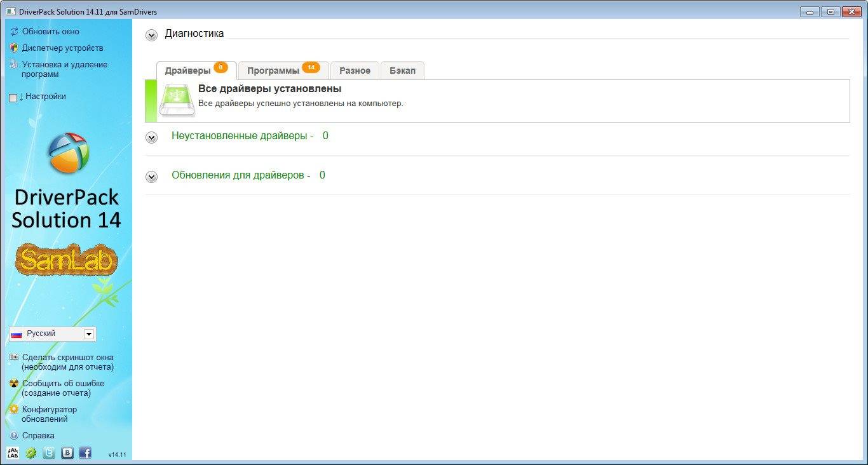Click the green gear icon in the bottom row
This screenshot has width=868, height=465.
coord(31,453)
